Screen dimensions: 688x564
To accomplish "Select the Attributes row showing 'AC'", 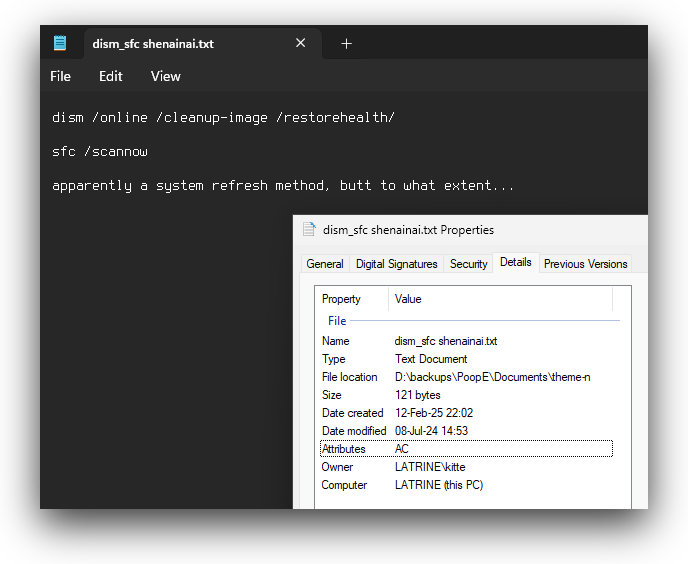I will pyautogui.click(x=466, y=449).
